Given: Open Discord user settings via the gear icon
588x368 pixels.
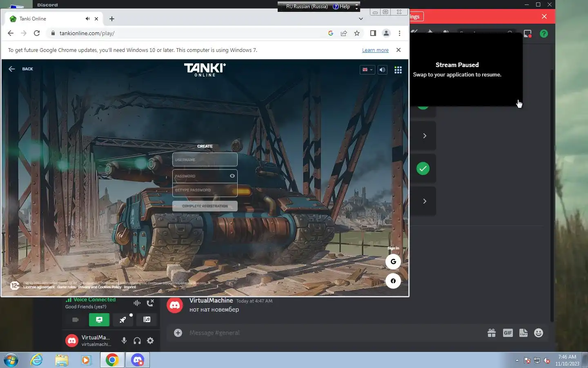Looking at the screenshot, I should point(150,341).
